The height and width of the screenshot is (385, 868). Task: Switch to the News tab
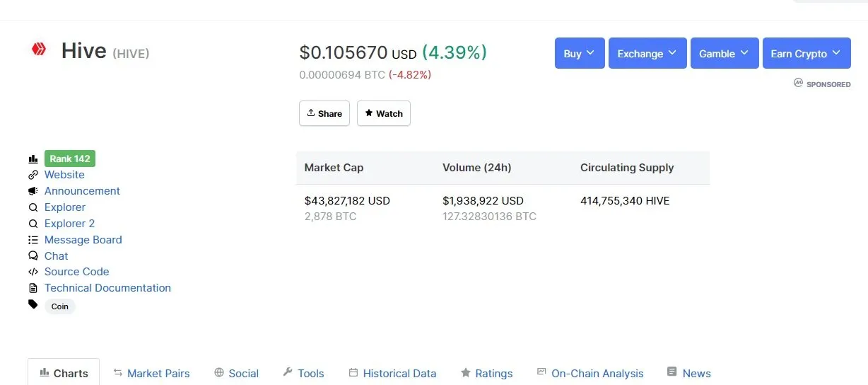[x=689, y=373]
